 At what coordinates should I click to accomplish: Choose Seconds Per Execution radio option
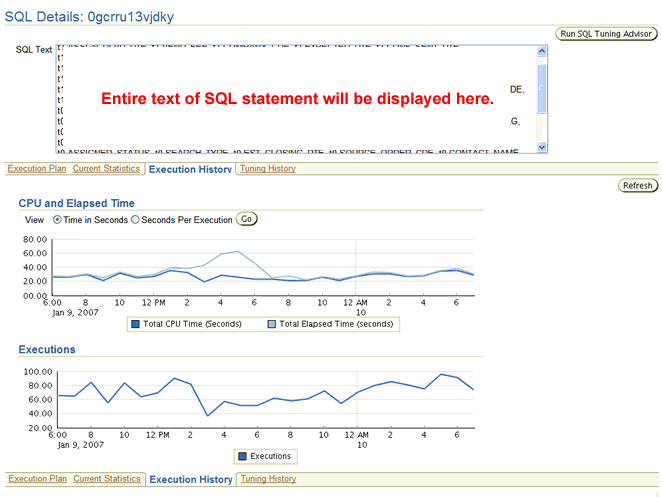click(x=136, y=220)
